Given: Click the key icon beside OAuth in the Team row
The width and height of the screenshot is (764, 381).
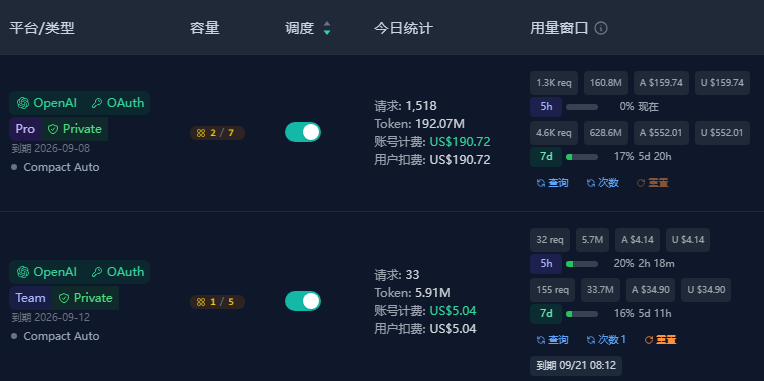Looking at the screenshot, I should click(x=97, y=271).
